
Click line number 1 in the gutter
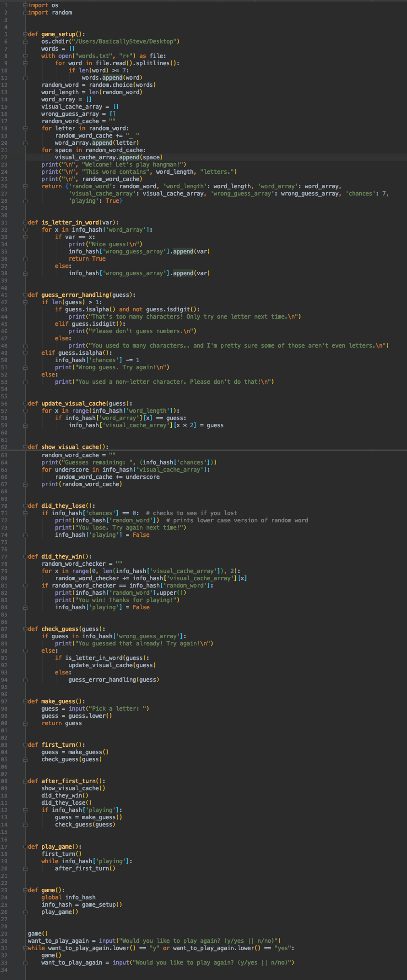point(5,5)
